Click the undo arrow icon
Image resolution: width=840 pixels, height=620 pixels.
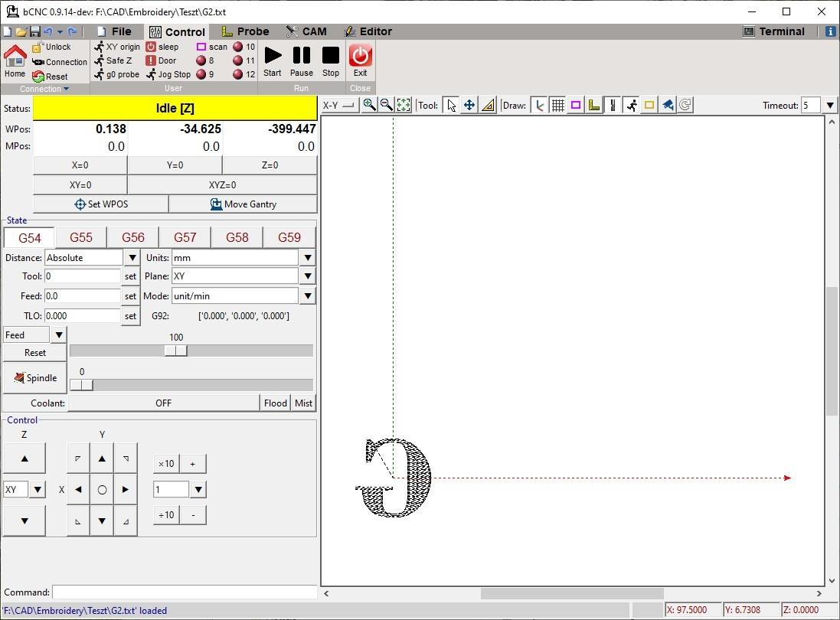pyautogui.click(x=48, y=31)
